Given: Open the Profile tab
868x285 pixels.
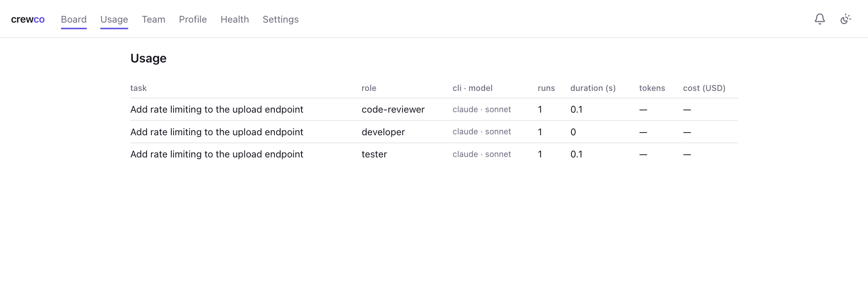Looking at the screenshot, I should tap(193, 19).
